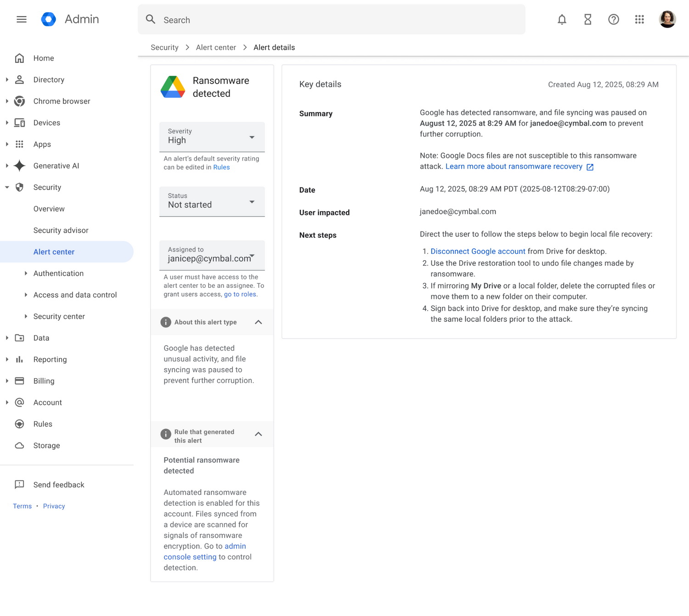Open the Google apps grid icon
The height and width of the screenshot is (616, 689).
tap(639, 19)
